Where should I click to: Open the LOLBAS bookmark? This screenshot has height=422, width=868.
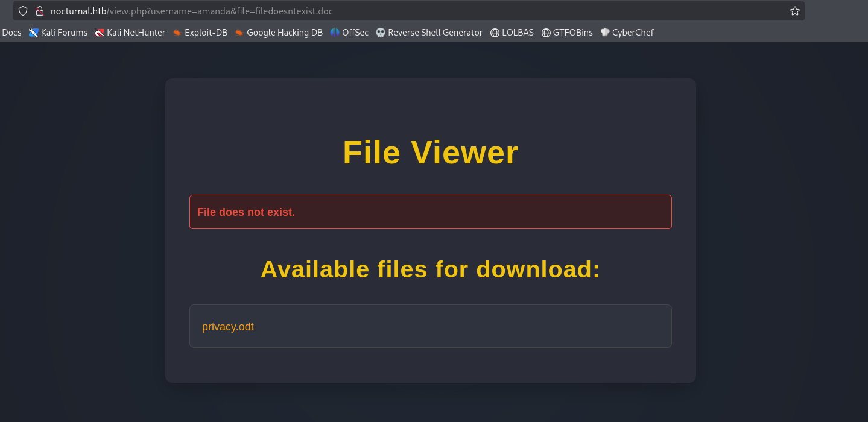512,33
